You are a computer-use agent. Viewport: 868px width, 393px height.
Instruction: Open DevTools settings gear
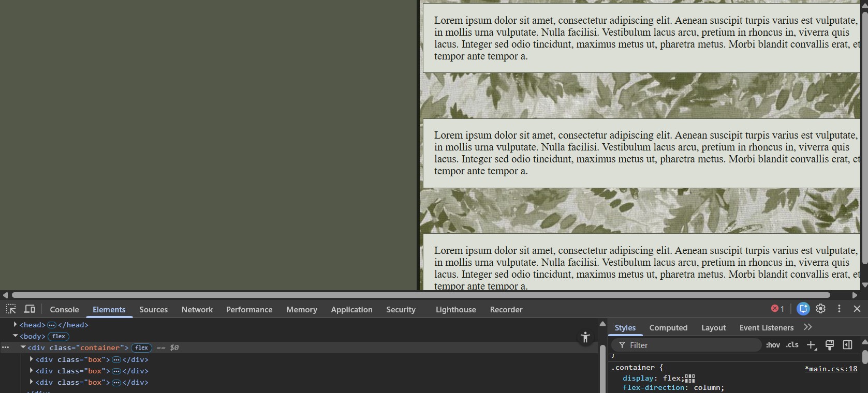coord(821,309)
